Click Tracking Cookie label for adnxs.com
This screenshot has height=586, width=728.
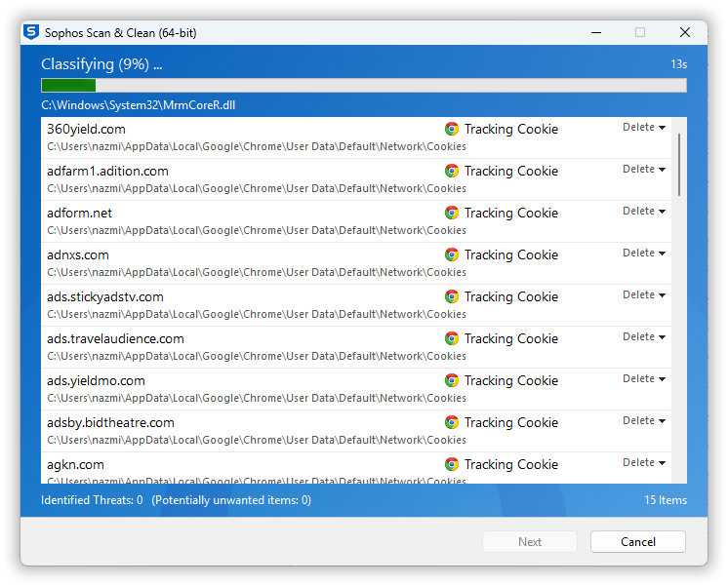[511, 254]
